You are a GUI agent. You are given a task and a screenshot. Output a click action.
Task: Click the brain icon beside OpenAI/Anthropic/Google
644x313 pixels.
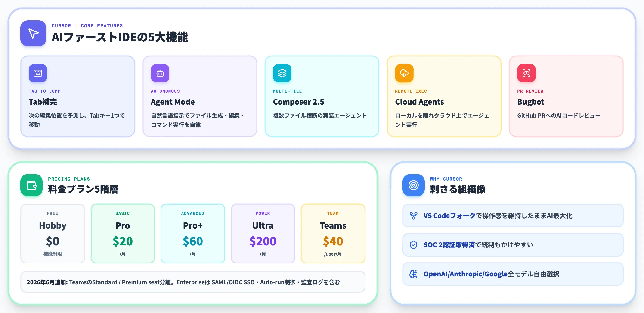pyautogui.click(x=414, y=274)
